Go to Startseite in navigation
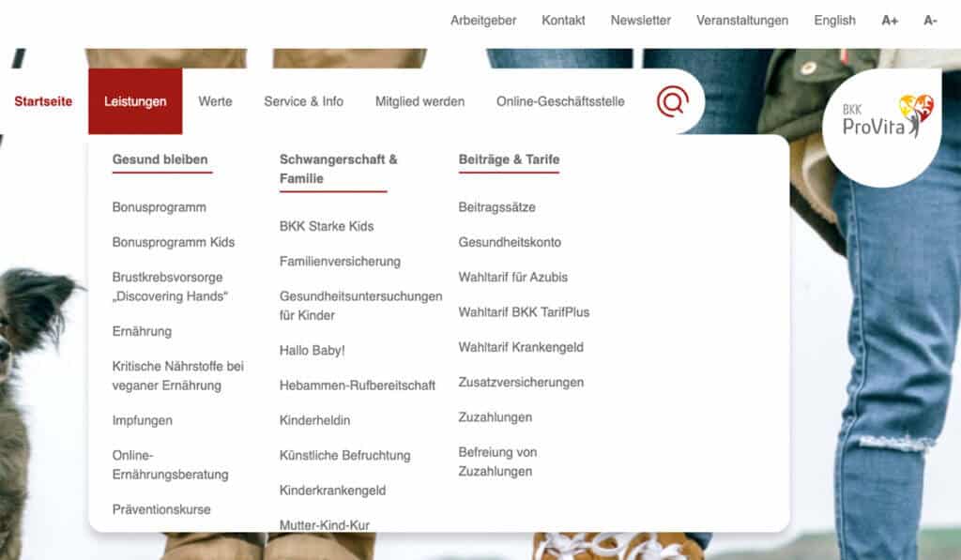This screenshot has height=560, width=961. [x=43, y=101]
